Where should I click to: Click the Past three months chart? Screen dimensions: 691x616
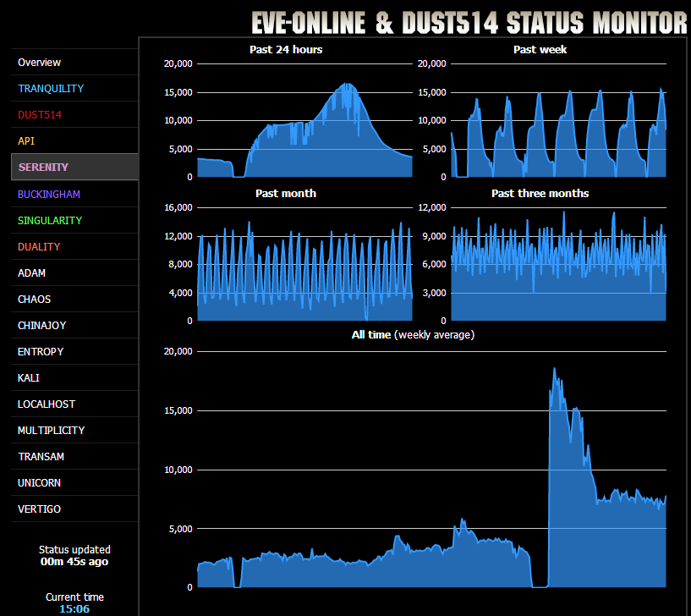558,264
